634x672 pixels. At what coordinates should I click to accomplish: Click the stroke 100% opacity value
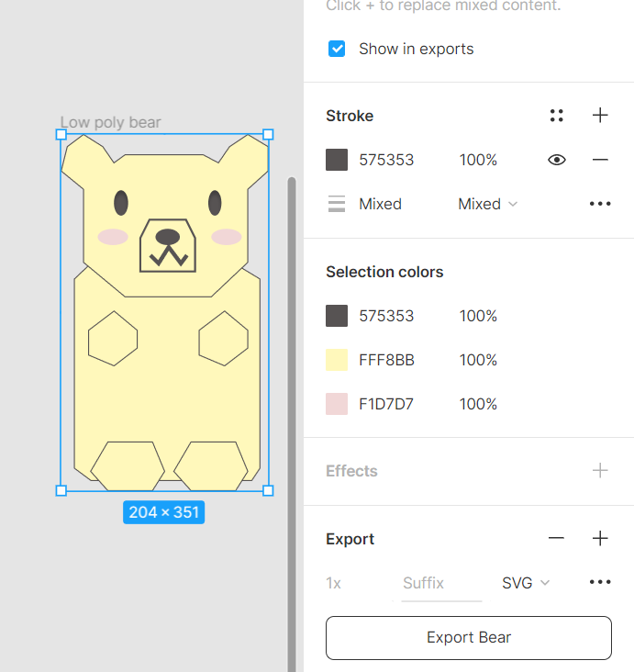pyautogui.click(x=478, y=160)
